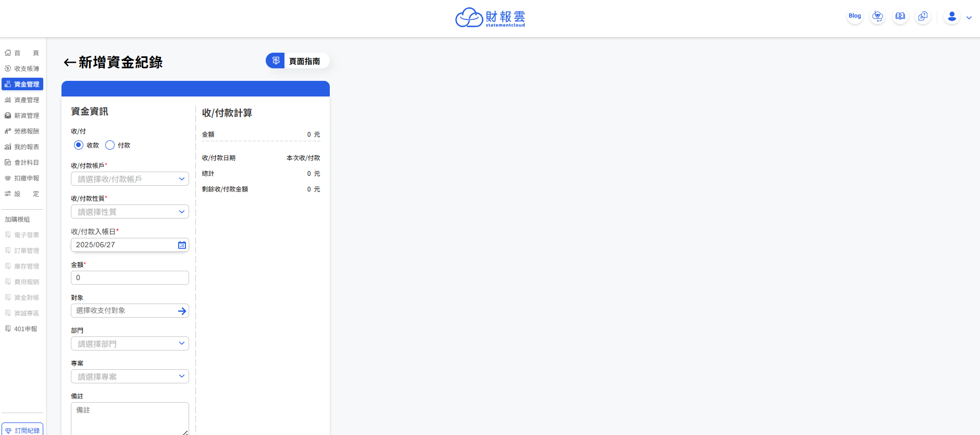Click the 財報雲 statementcloud logo
980x435 pixels.
[x=490, y=17]
